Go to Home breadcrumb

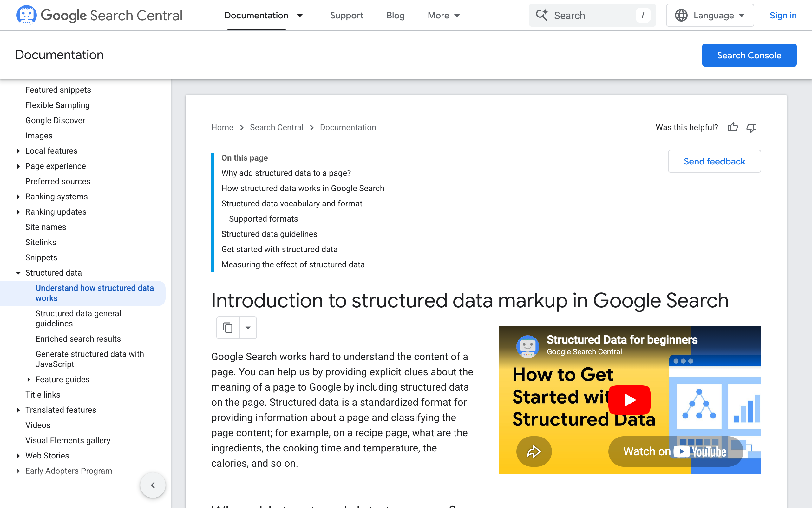tap(222, 127)
